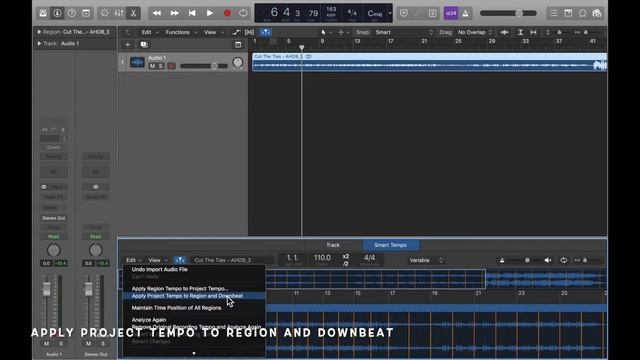The height and width of the screenshot is (360, 640).
Task: Click the horizontal auto zoom button
Action: [x=533, y=32]
